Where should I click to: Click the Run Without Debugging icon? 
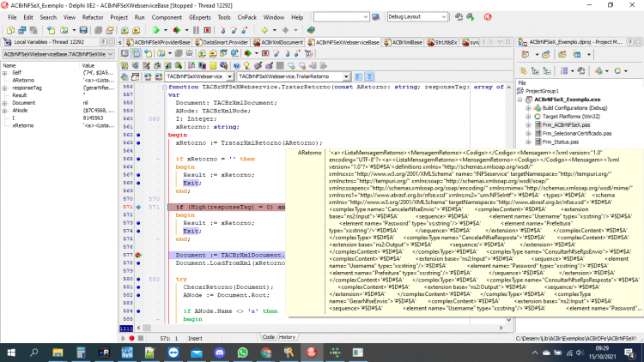pyautogui.click(x=177, y=30)
